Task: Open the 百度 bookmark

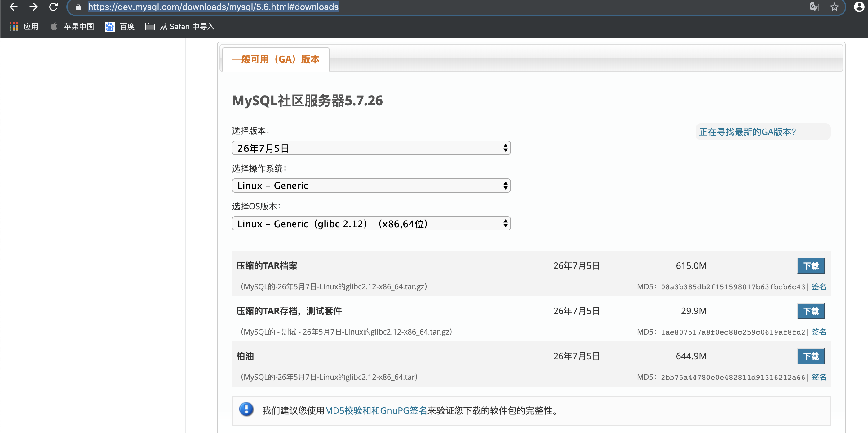Action: tap(127, 27)
